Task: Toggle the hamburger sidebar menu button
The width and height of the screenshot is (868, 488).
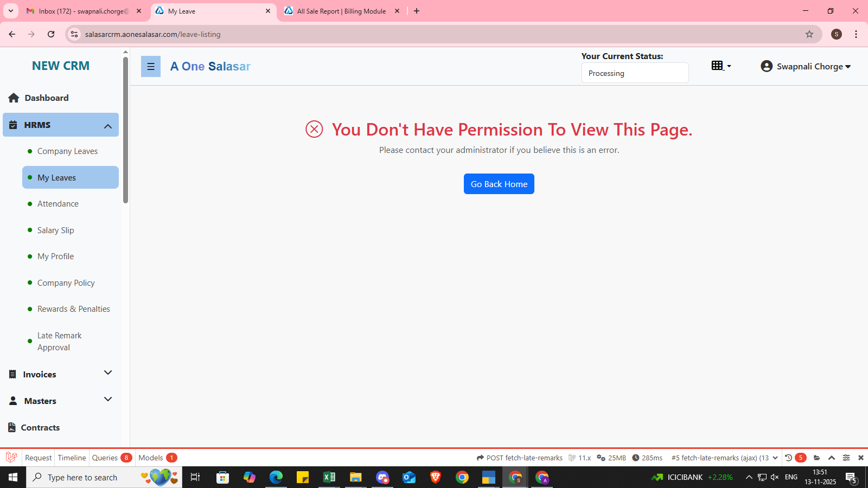Action: pos(151,67)
